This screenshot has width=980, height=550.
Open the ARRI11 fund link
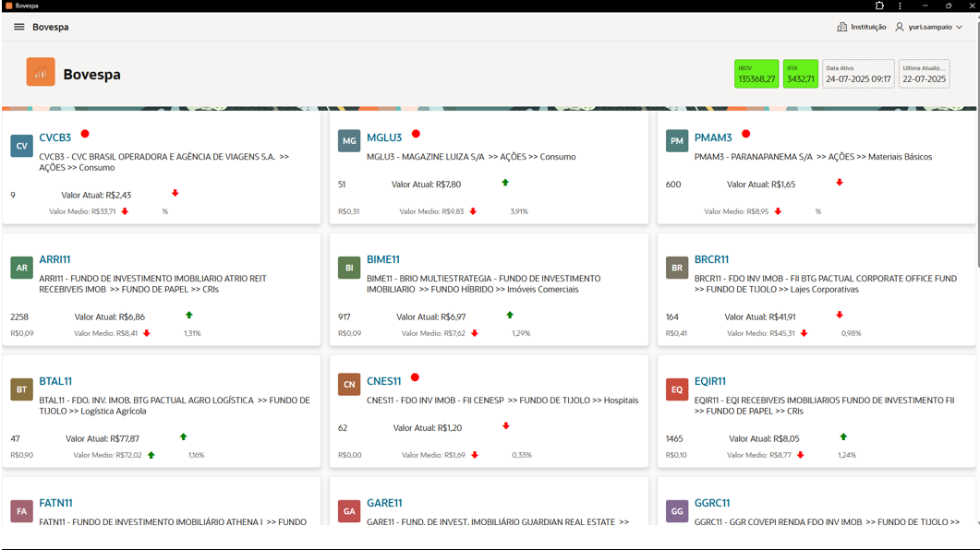[55, 259]
